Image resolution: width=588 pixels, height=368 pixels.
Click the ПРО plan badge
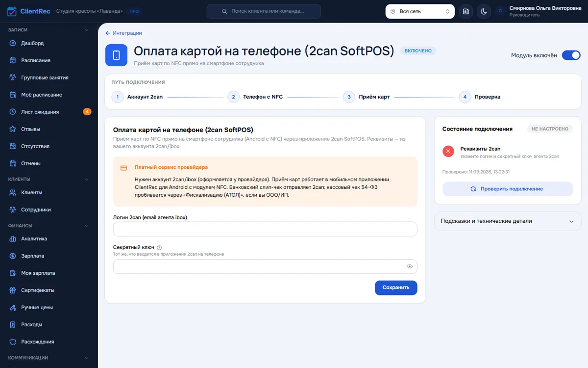[x=133, y=11]
